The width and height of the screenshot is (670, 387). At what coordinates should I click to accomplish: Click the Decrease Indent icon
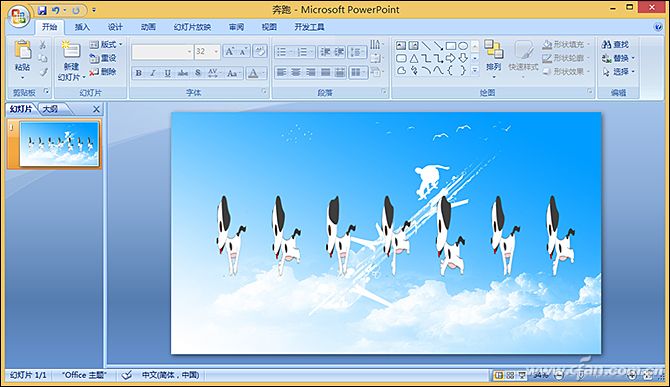tap(325, 52)
